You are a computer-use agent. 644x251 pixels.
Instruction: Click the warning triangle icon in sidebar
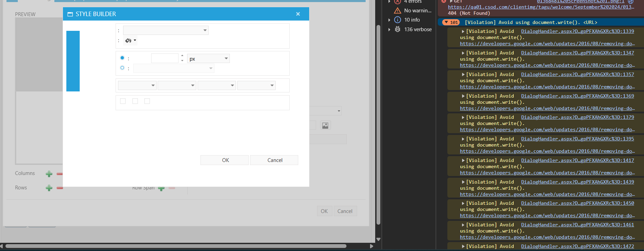(397, 11)
